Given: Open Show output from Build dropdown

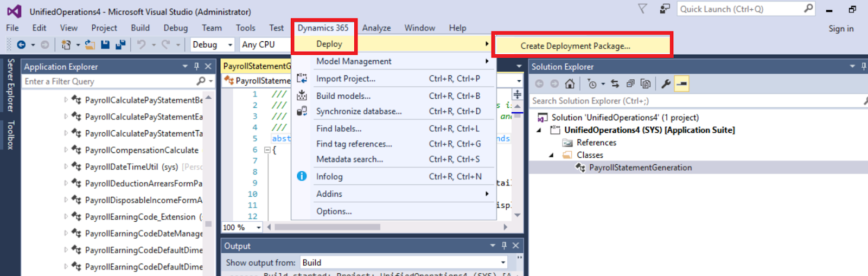Looking at the screenshot, I should (503, 262).
